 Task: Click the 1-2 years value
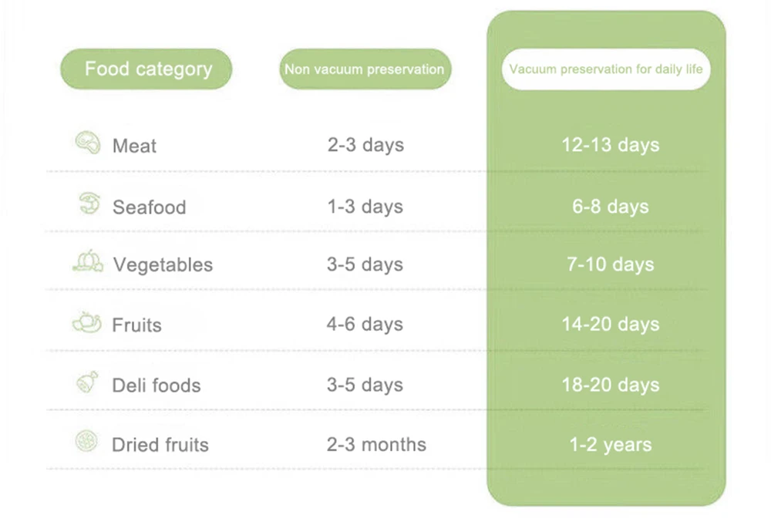[610, 444]
